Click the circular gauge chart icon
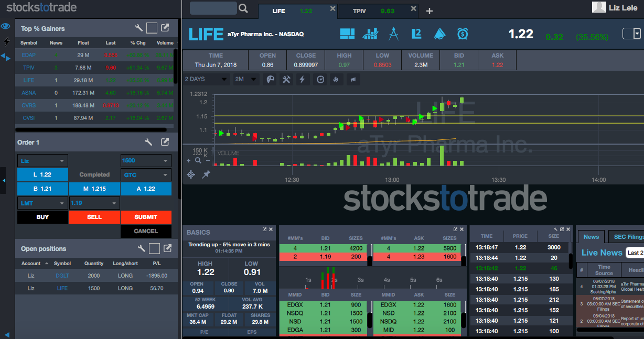The width and height of the screenshot is (644, 339). point(320,79)
